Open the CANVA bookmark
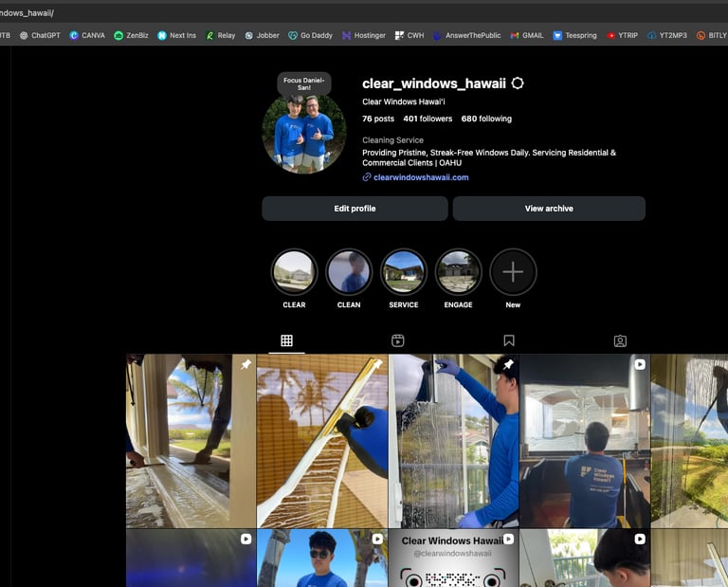The width and height of the screenshot is (728, 587). point(87,35)
